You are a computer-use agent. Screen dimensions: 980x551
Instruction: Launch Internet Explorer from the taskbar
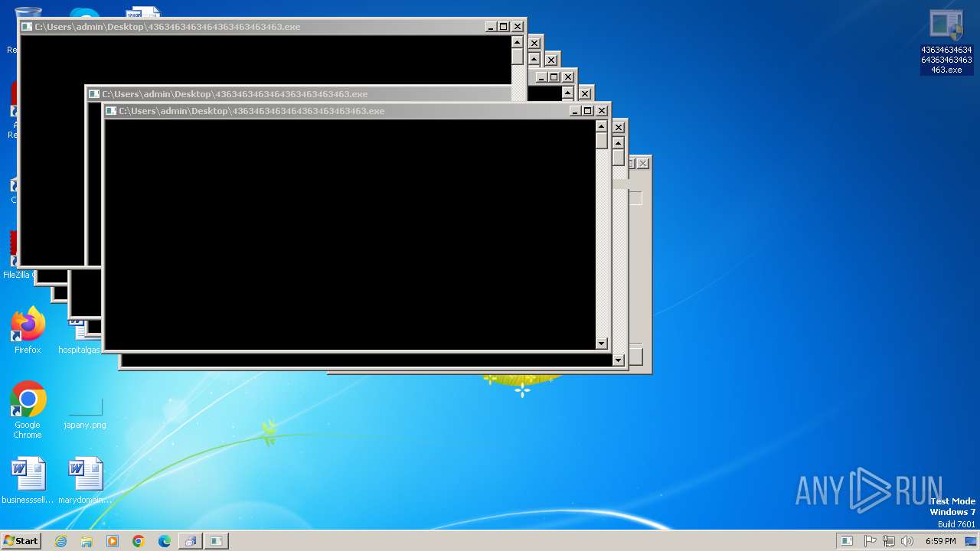click(60, 541)
